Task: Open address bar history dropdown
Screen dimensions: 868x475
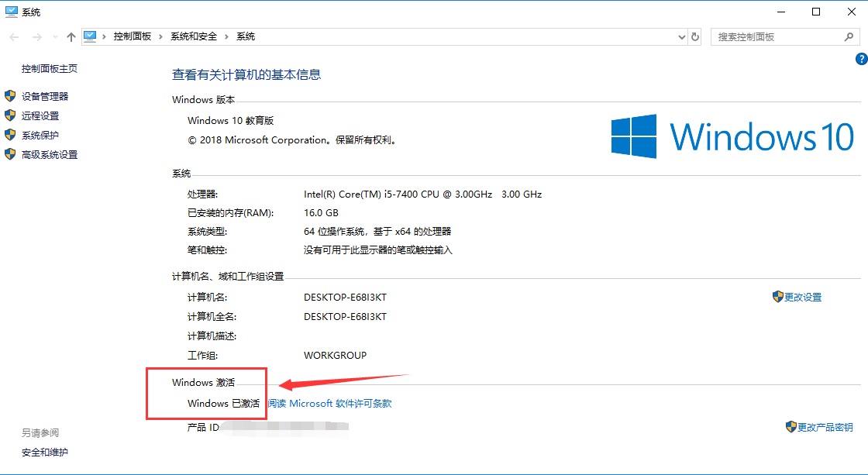Action: (682, 36)
